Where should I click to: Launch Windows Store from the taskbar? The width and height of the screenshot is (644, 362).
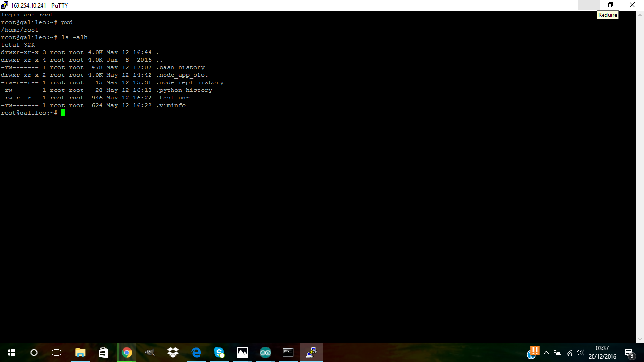(x=104, y=353)
